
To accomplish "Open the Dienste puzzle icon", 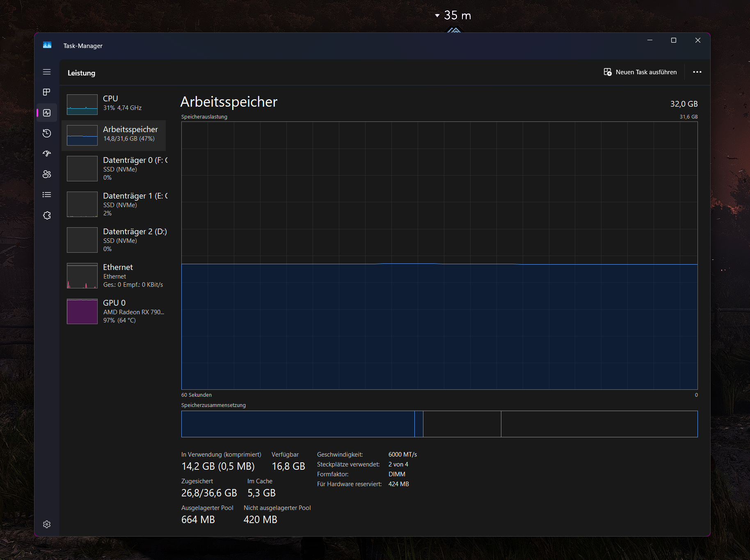I will (x=47, y=215).
